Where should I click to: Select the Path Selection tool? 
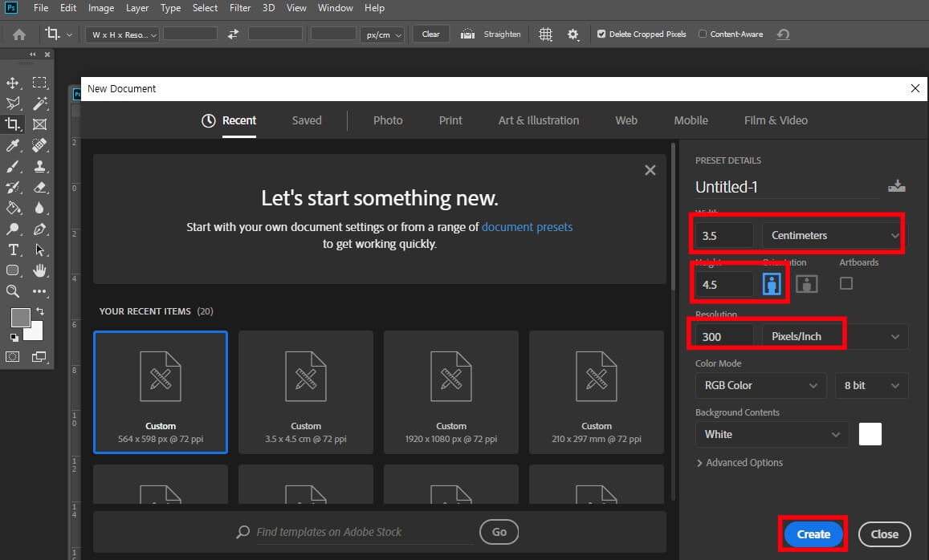(39, 250)
